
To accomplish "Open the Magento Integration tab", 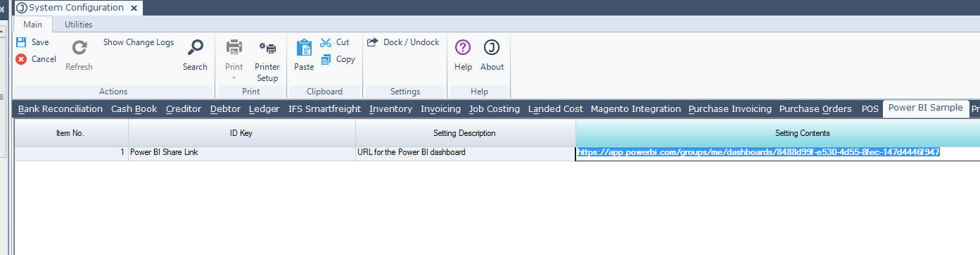I will [636, 109].
